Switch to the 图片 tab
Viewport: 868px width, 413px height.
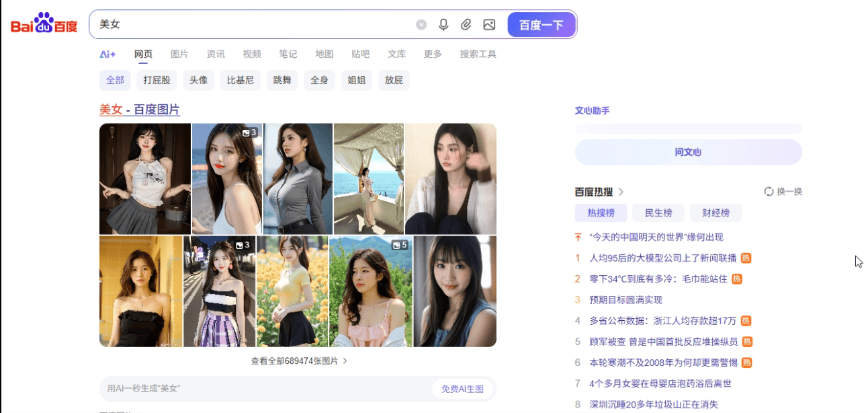coord(179,54)
